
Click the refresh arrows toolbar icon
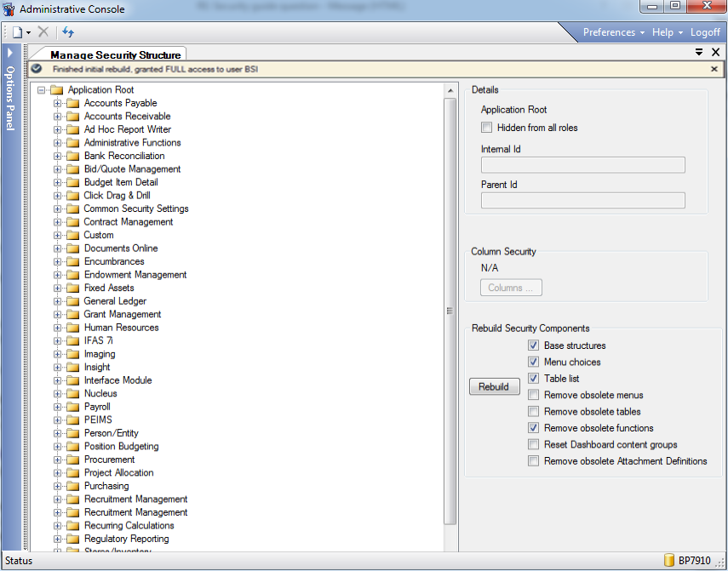pyautogui.click(x=68, y=32)
